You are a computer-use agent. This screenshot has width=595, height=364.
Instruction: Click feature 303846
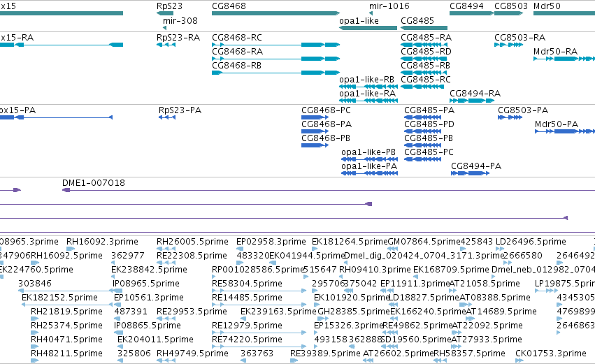(x=34, y=284)
